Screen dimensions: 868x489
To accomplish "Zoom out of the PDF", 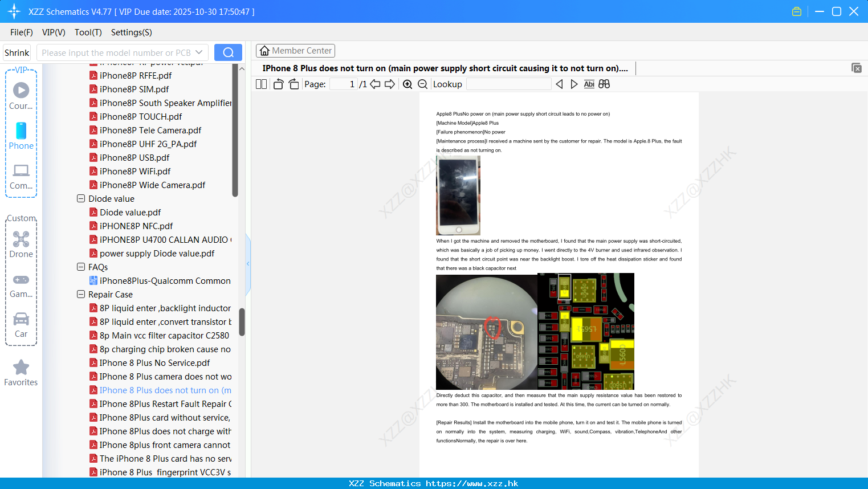I will click(x=423, y=84).
